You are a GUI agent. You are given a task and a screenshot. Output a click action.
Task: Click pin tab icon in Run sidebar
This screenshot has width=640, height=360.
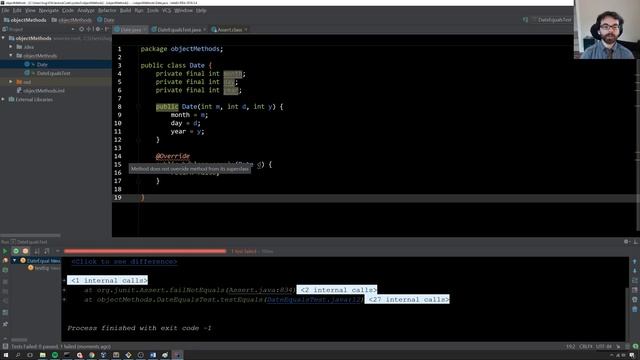pyautogui.click(x=5, y=324)
